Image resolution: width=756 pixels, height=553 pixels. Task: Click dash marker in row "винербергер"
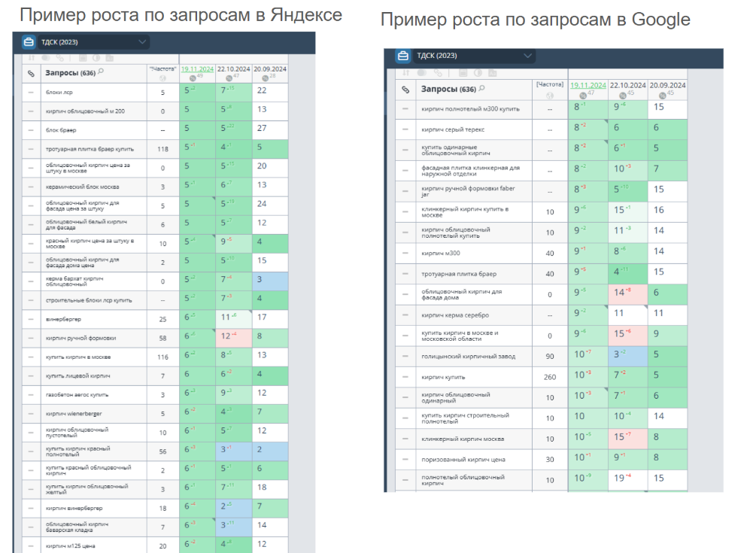(x=32, y=319)
